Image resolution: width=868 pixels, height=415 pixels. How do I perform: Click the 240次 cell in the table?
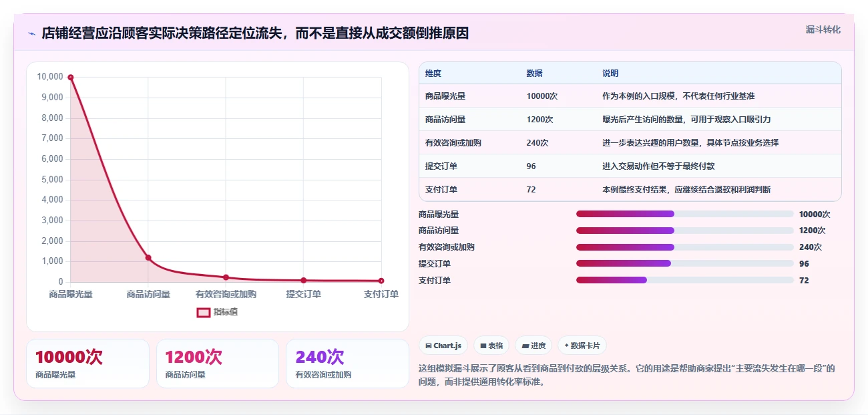click(537, 143)
